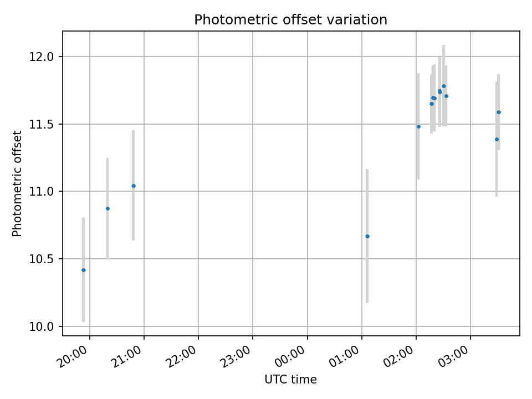The height and width of the screenshot is (399, 532).
Task: Click the 'Photometric offset variation' title
Action: click(291, 20)
